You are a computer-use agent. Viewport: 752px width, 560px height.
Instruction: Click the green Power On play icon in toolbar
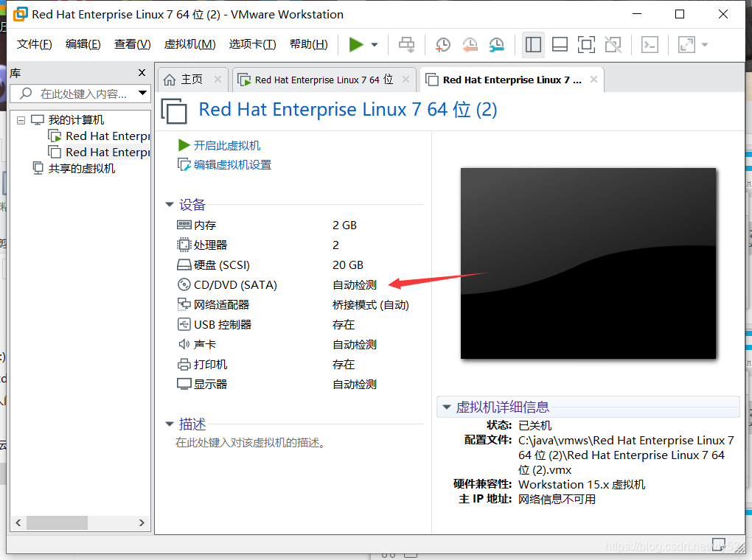356,45
